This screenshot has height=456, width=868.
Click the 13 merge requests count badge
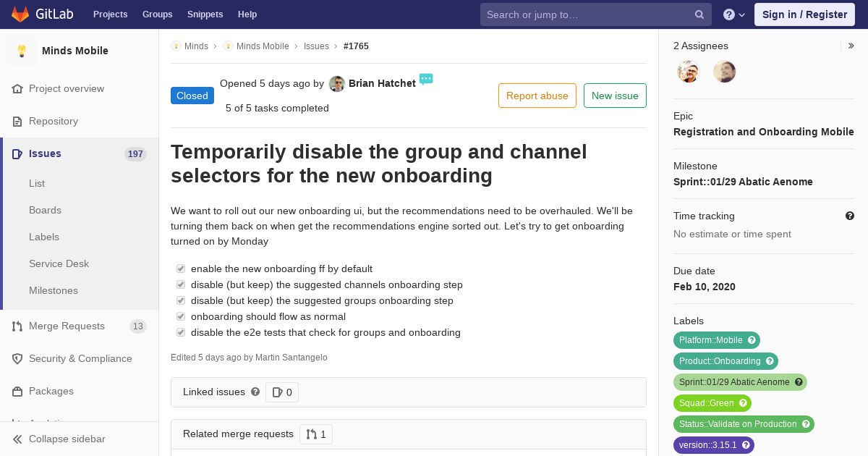coord(137,326)
